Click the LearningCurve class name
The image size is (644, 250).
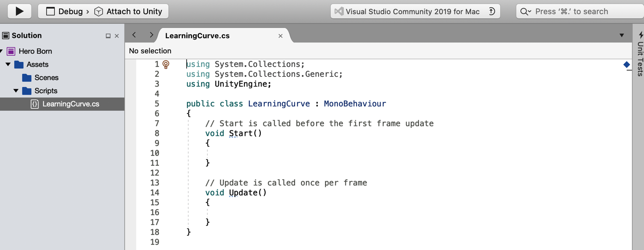279,104
